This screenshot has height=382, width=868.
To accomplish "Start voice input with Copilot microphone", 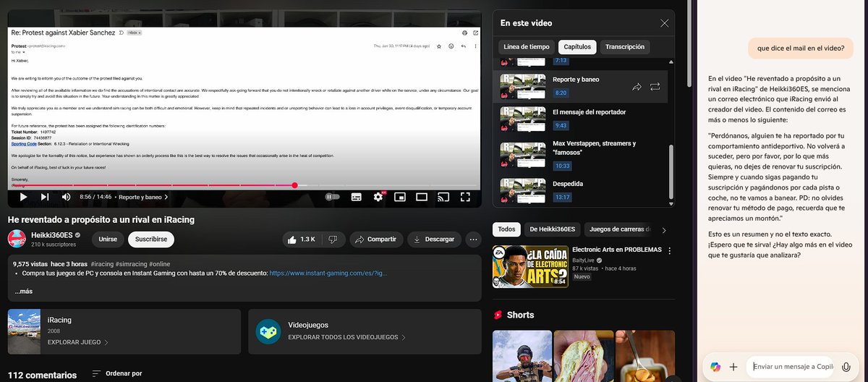I will click(846, 367).
